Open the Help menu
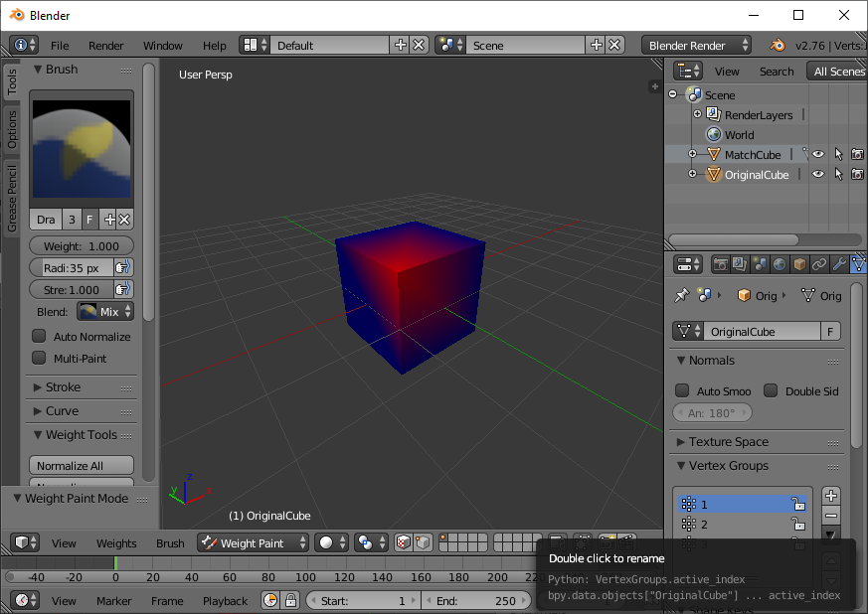This screenshot has width=868, height=614. pos(214,46)
